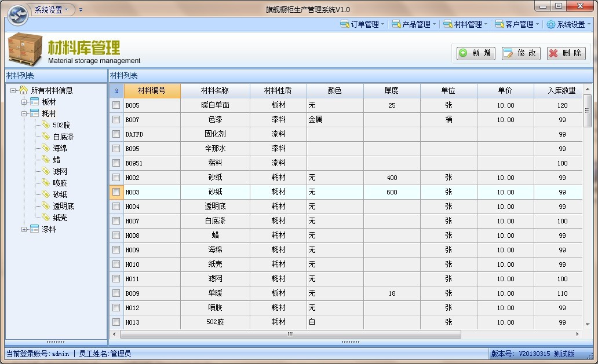Click the vertical scrollbar thumb
The image size is (598, 364).
pos(588,111)
